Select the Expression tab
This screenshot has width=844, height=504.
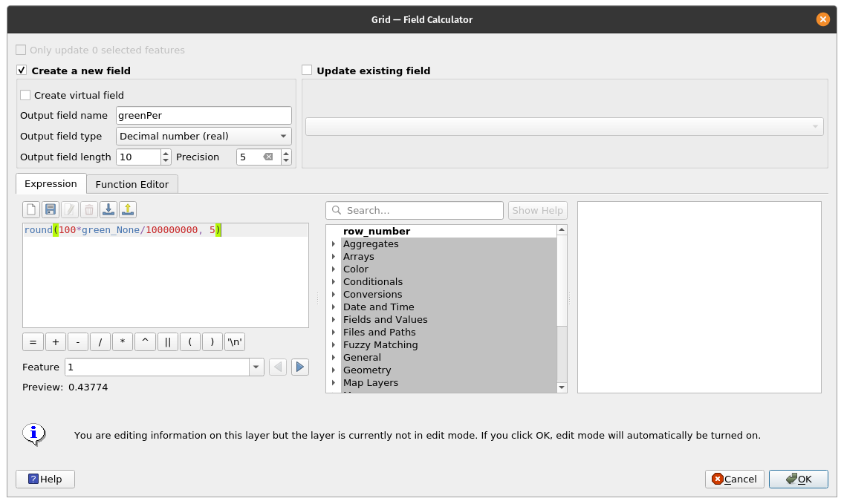(51, 184)
